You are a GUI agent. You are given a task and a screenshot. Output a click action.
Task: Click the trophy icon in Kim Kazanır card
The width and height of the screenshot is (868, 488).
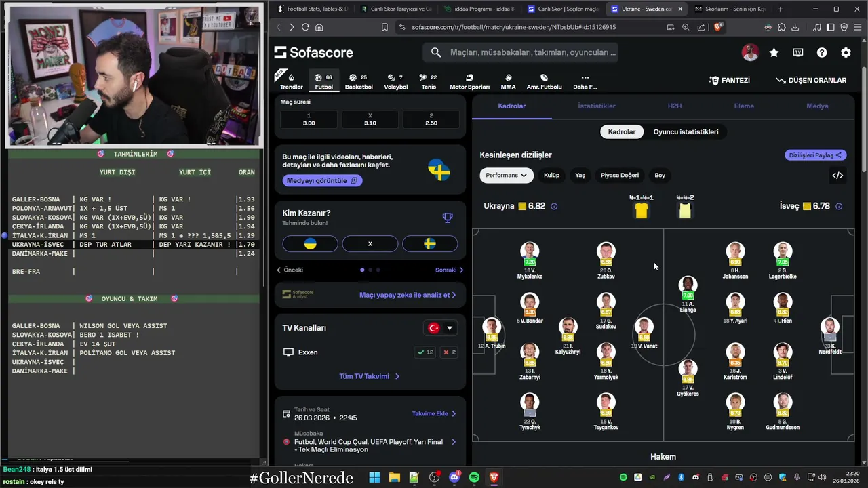[x=448, y=218]
